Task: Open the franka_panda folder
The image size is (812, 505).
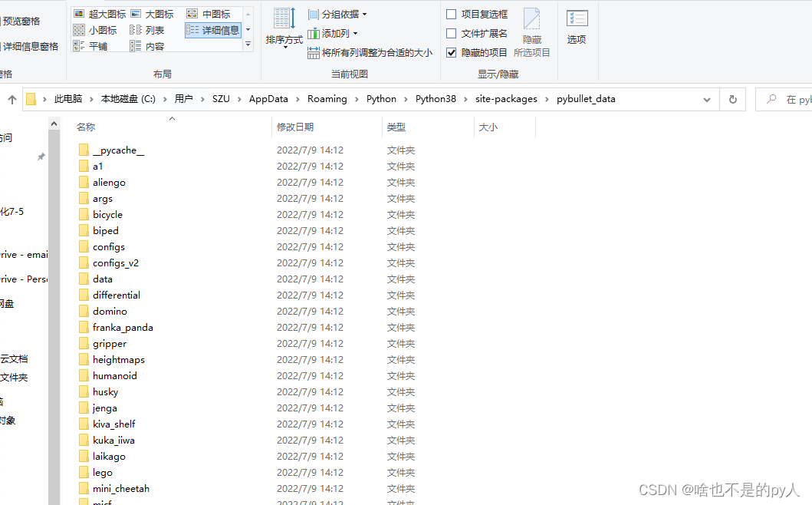Action: pyautogui.click(x=124, y=327)
